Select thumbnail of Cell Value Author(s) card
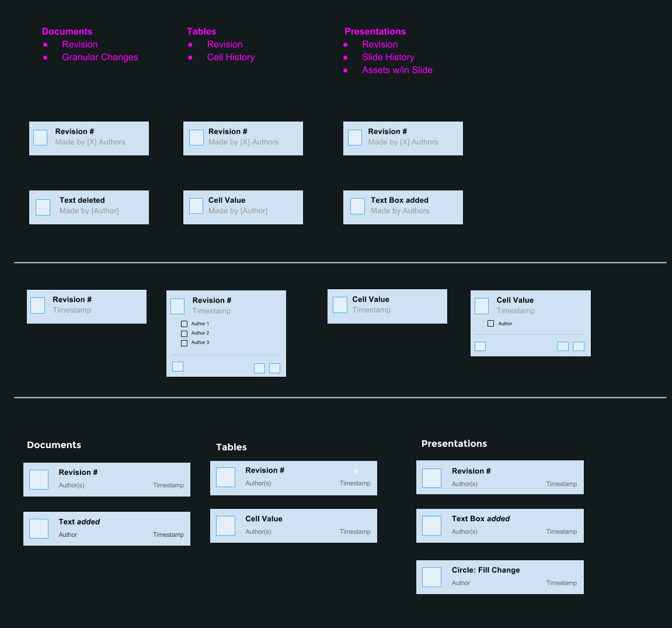The width and height of the screenshot is (672, 628). point(225,526)
